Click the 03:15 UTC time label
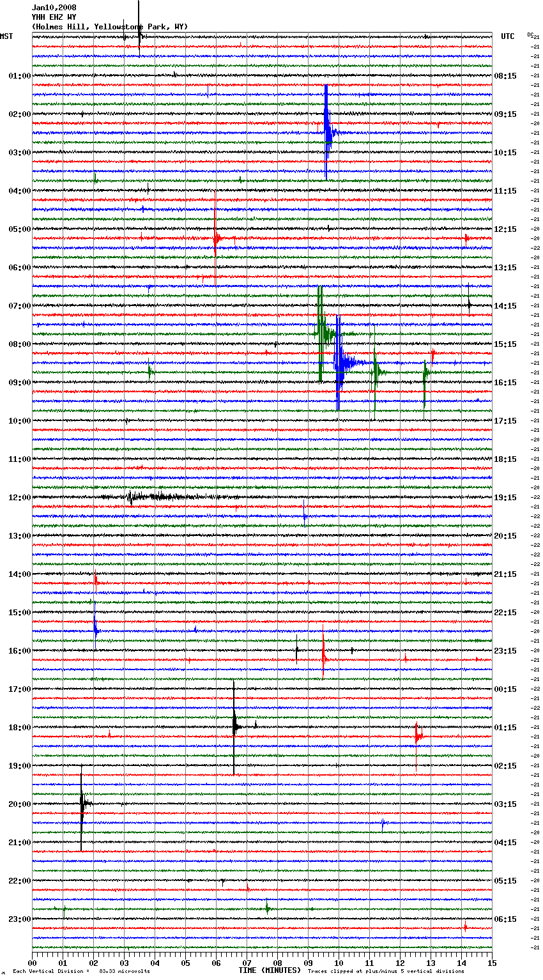This screenshot has width=543, height=980. [505, 804]
